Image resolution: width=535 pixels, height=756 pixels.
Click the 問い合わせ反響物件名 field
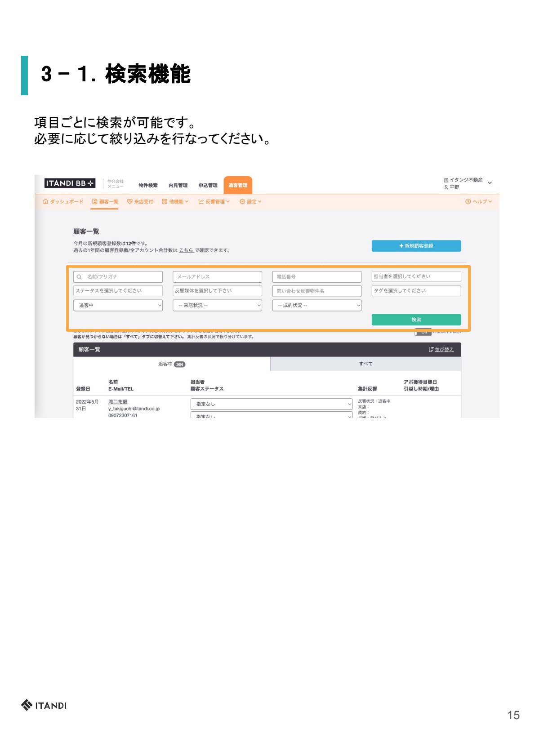coord(317,291)
